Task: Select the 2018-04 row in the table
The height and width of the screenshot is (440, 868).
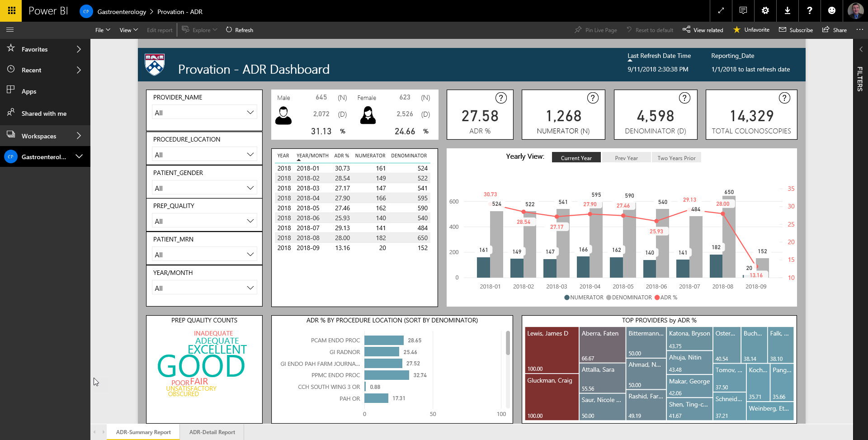Action: [x=352, y=198]
